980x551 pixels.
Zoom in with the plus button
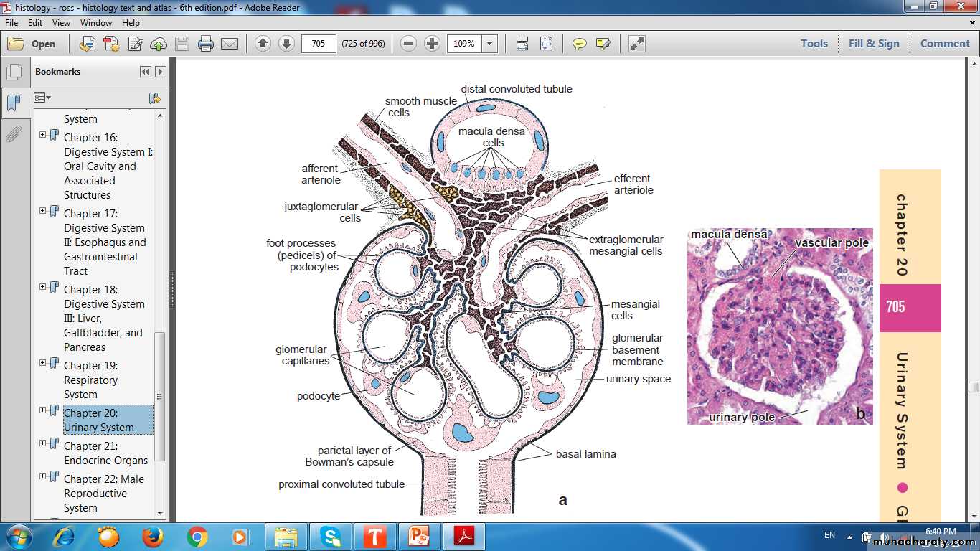click(432, 44)
